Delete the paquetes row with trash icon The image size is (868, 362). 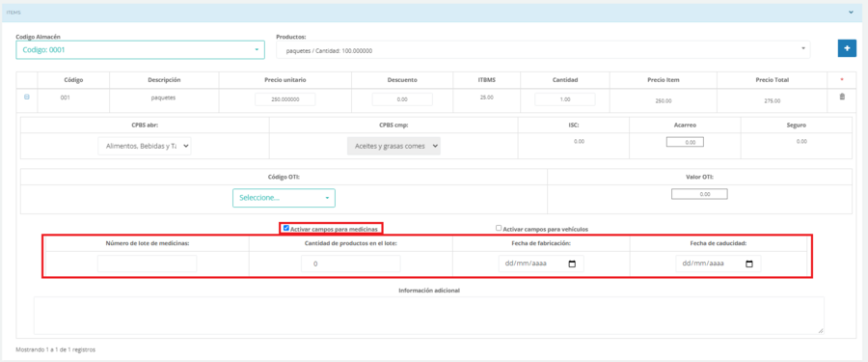[842, 97]
